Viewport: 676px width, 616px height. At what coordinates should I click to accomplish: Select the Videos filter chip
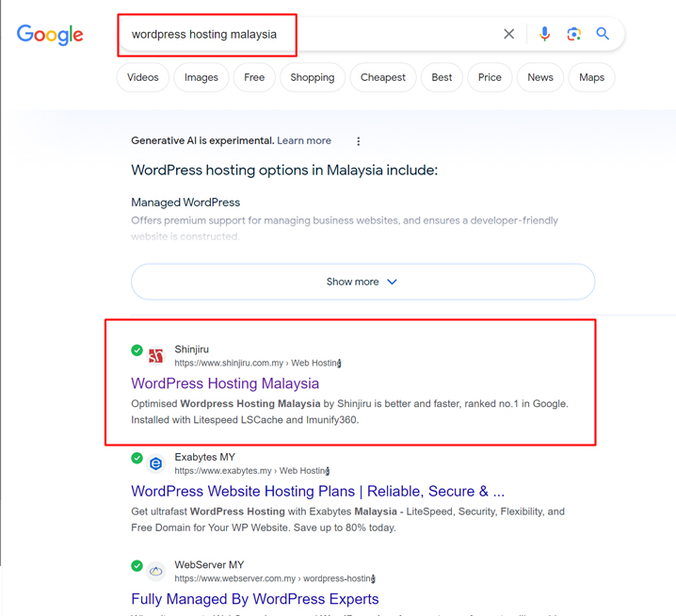[143, 77]
